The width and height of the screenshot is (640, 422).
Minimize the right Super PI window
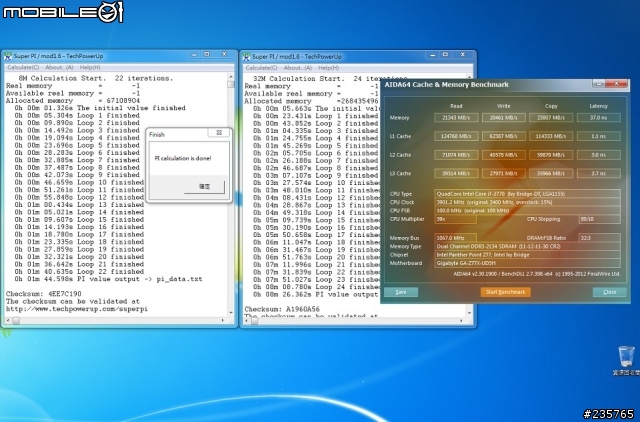[433, 55]
